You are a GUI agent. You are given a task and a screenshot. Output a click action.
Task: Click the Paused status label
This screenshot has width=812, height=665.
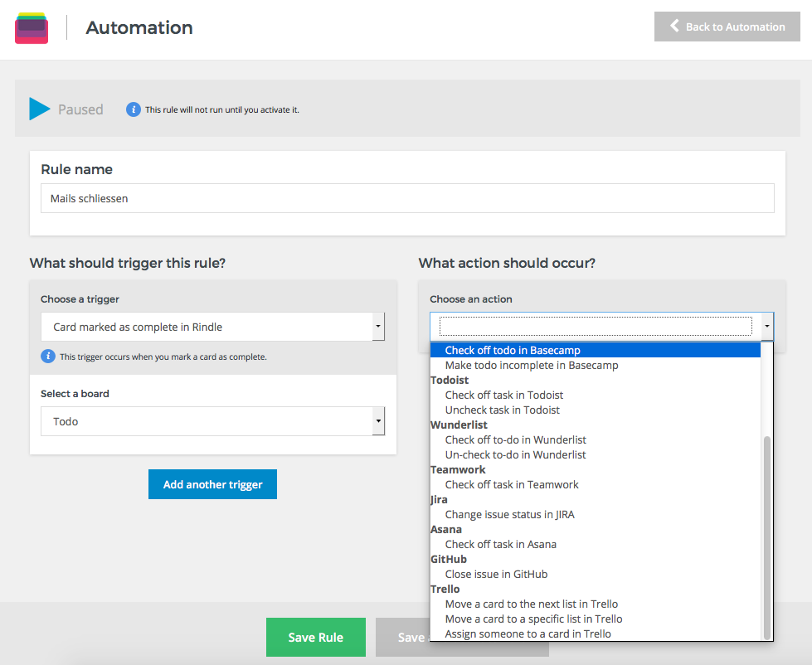(80, 109)
